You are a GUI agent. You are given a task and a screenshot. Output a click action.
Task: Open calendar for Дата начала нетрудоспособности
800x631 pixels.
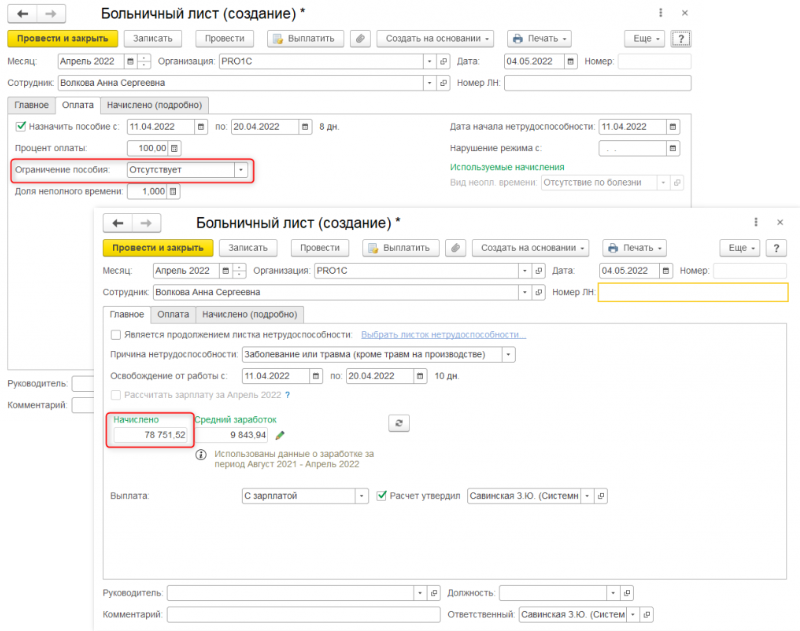click(x=673, y=127)
